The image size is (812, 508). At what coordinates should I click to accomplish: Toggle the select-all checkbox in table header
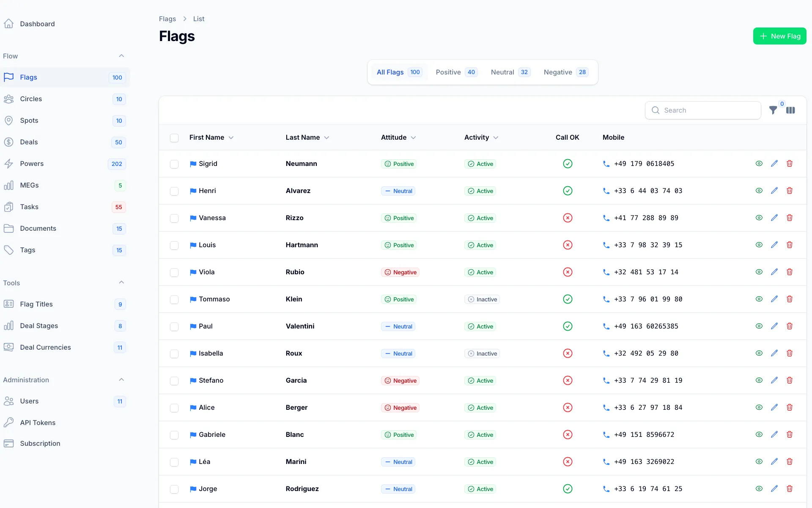[174, 138]
